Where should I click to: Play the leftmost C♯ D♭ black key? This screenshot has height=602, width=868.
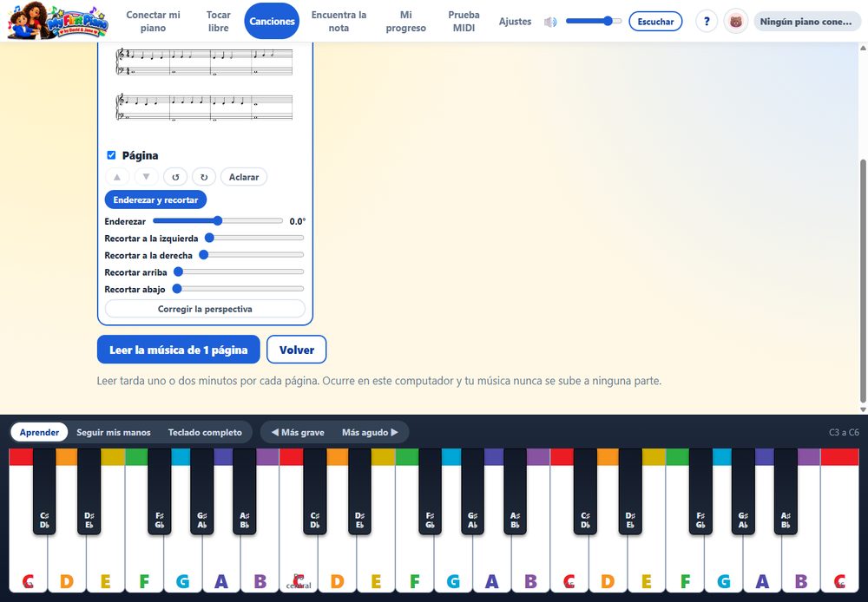(x=44, y=491)
